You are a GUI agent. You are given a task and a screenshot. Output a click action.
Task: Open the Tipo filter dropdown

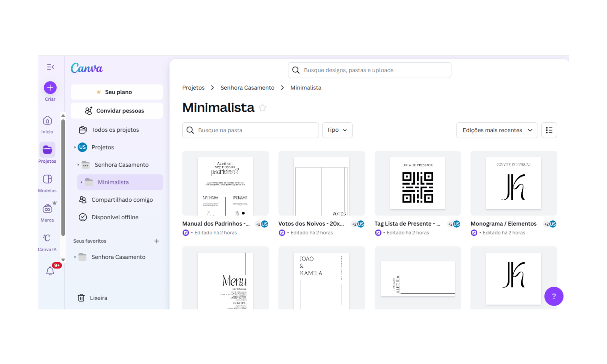(x=337, y=130)
